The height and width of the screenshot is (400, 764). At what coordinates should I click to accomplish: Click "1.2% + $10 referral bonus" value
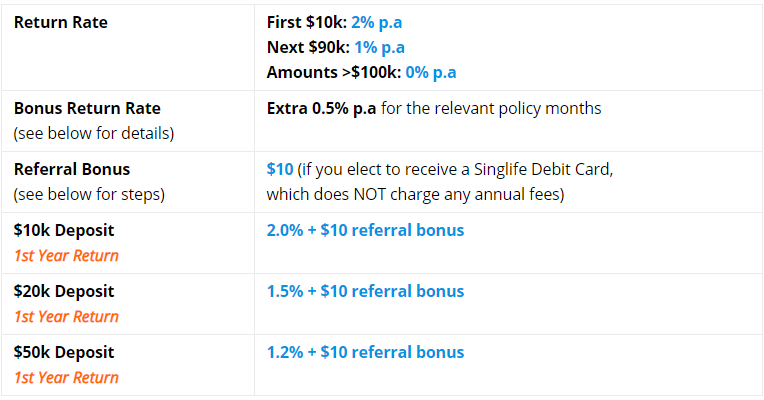[x=365, y=352]
